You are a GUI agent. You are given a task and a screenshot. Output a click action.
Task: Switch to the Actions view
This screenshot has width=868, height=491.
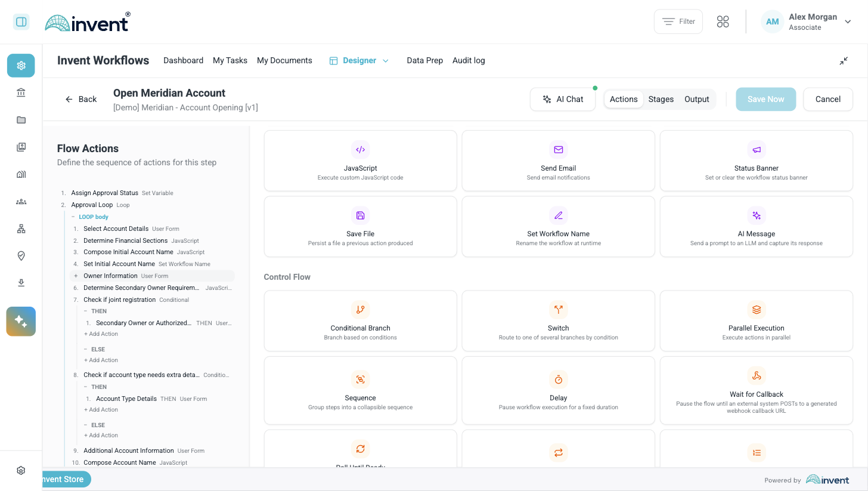pyautogui.click(x=624, y=99)
